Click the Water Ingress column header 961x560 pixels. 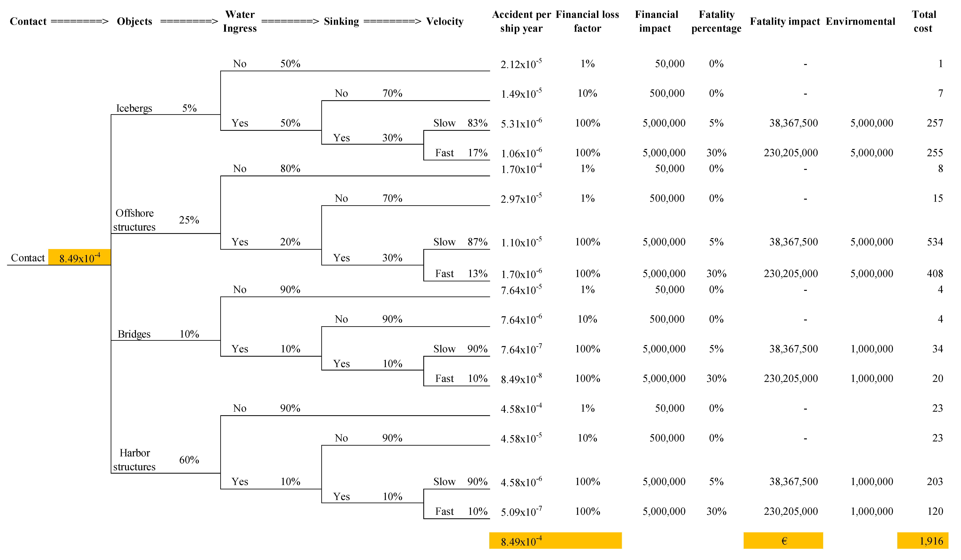tap(240, 21)
